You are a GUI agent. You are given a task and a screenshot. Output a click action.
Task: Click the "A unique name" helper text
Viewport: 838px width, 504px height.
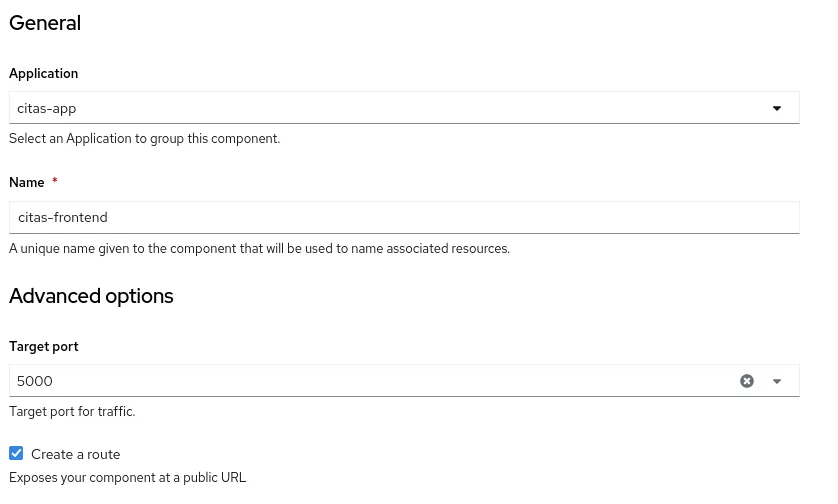(x=259, y=248)
